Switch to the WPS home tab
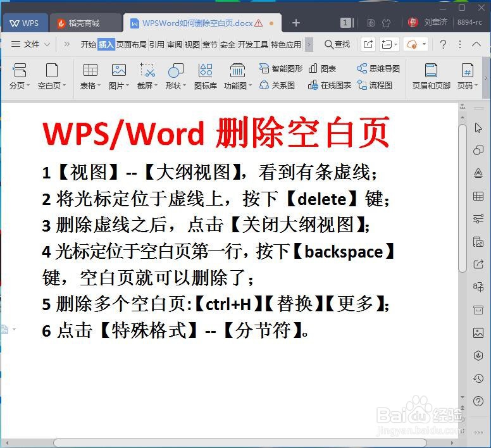The height and width of the screenshot is (448, 491). [x=25, y=23]
